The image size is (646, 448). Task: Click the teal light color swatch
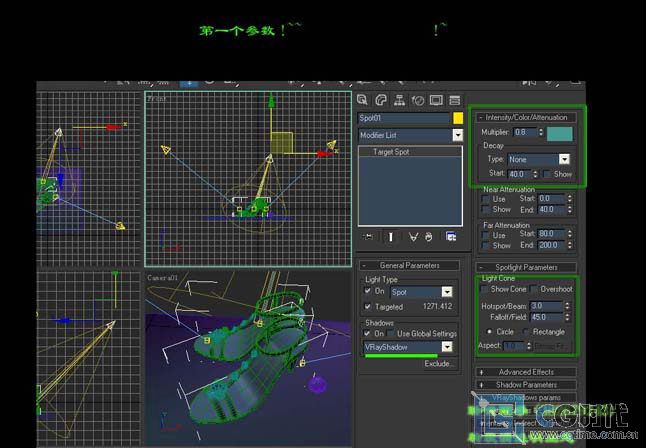(x=559, y=132)
